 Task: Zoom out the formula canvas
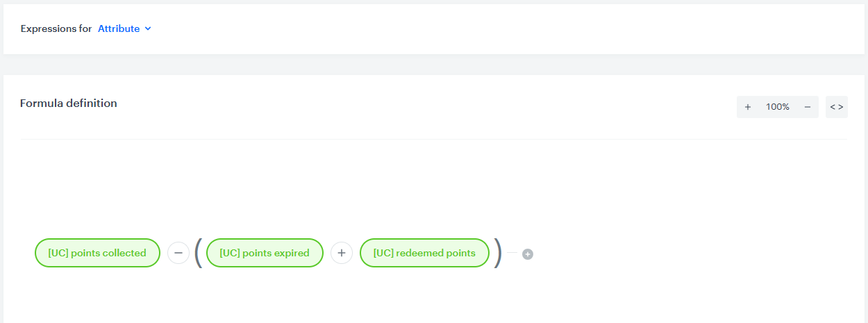tap(807, 107)
